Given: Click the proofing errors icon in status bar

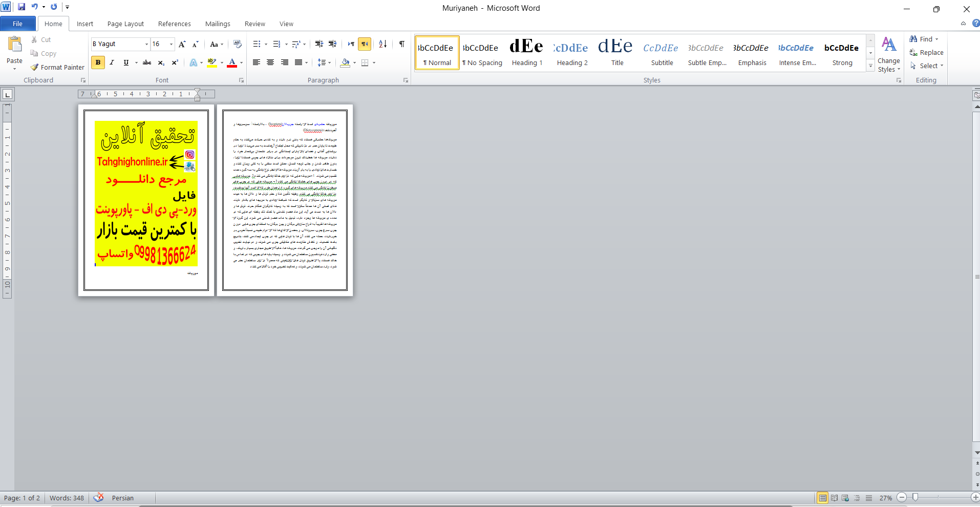Looking at the screenshot, I should [x=98, y=497].
